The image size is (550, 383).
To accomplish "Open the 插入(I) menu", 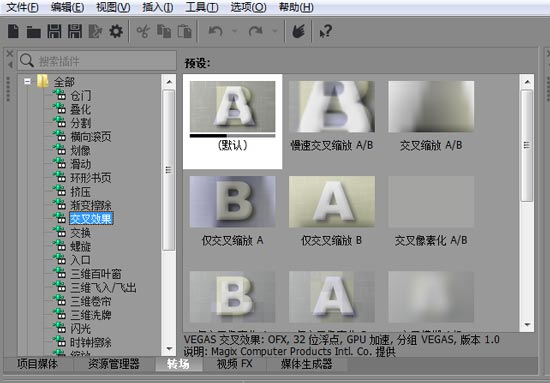I will 157,7.
